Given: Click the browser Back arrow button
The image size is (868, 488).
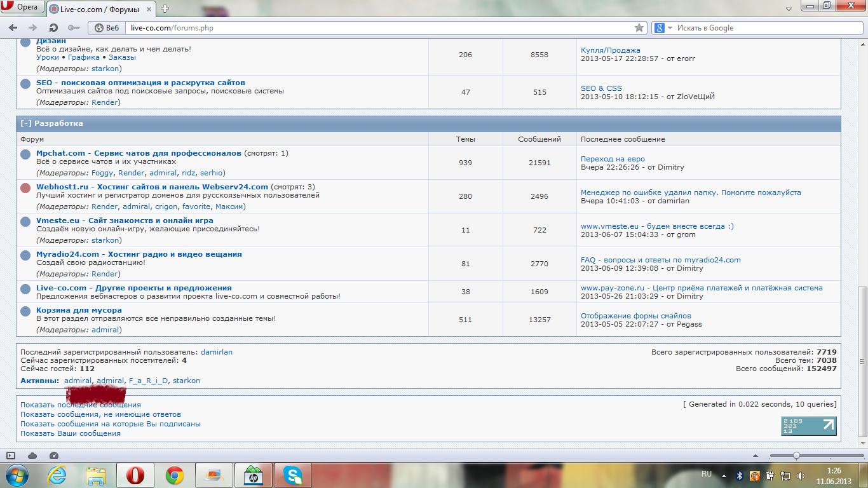Looking at the screenshot, I should coord(13,28).
